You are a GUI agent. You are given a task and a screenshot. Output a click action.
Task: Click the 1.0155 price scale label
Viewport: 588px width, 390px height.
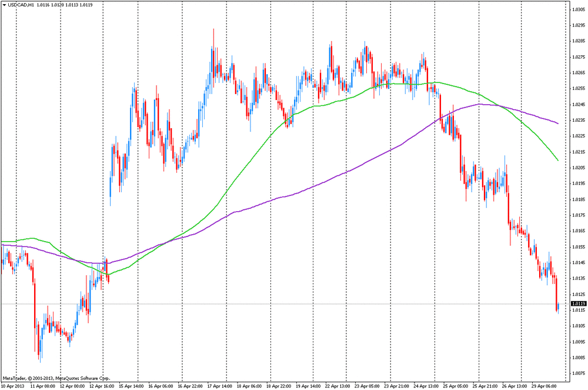click(579, 246)
